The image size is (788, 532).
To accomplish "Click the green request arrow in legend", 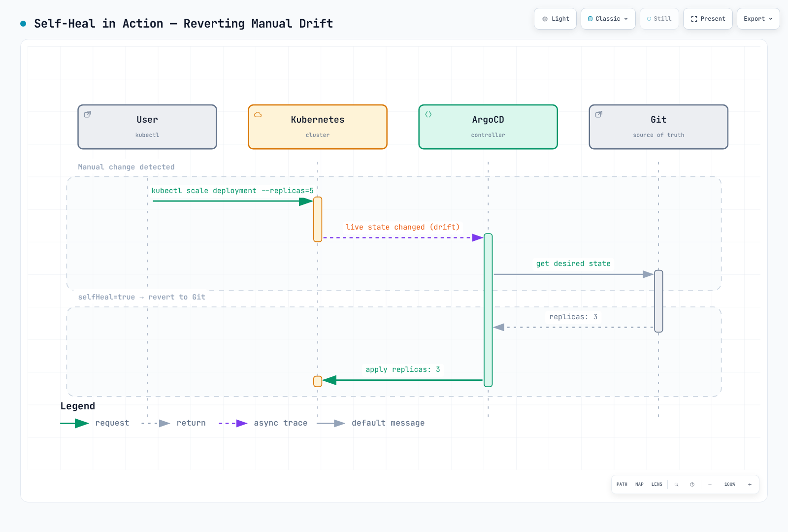I will click(x=74, y=423).
